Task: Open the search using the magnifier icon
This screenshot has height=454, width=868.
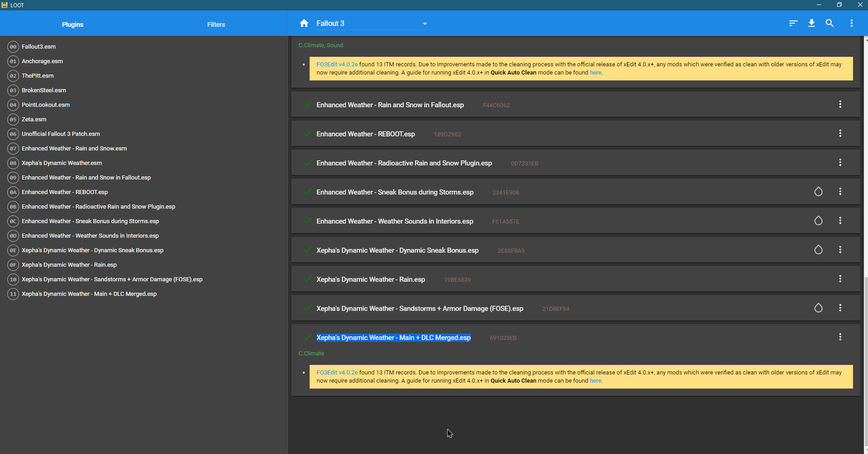Action: click(x=830, y=23)
